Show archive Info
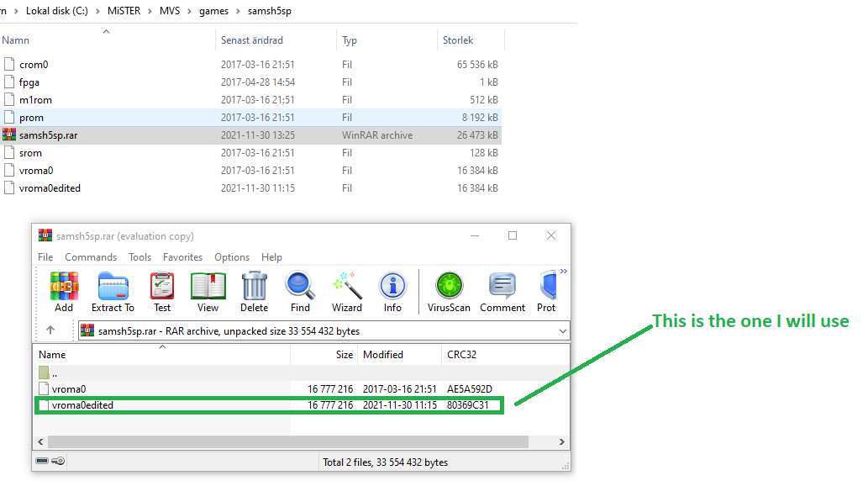868x486 pixels. 392,292
